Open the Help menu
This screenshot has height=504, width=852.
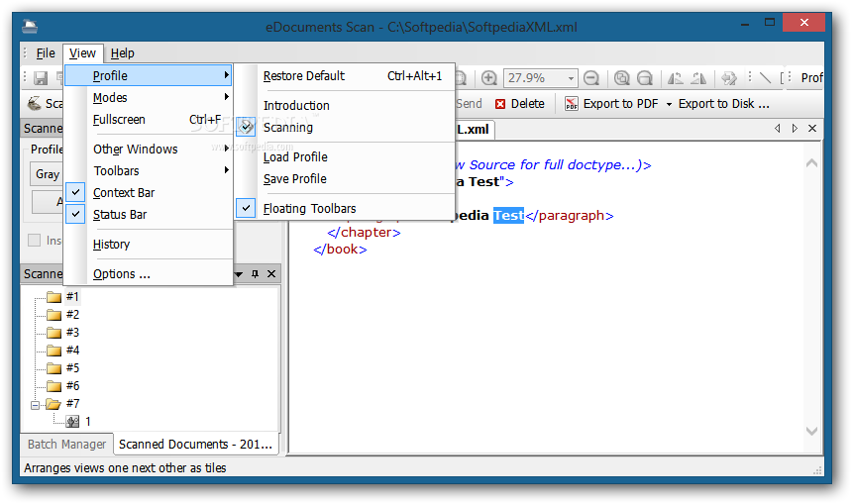pos(122,53)
